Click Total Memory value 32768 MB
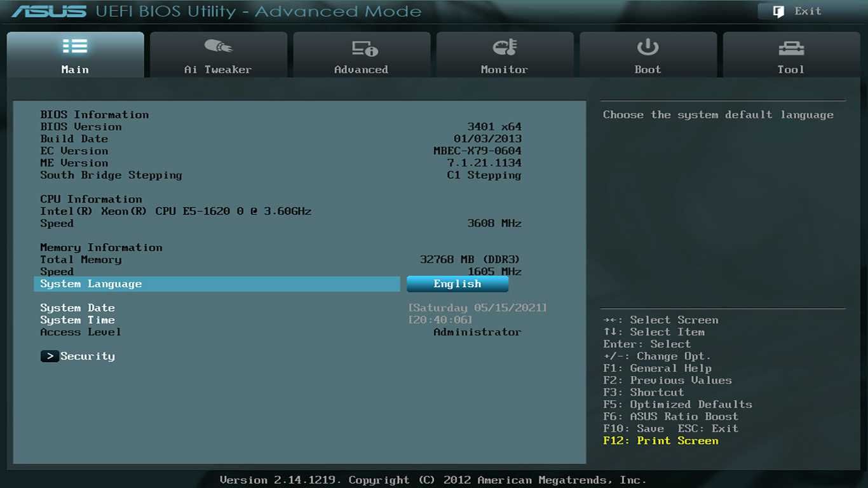 coord(470,260)
